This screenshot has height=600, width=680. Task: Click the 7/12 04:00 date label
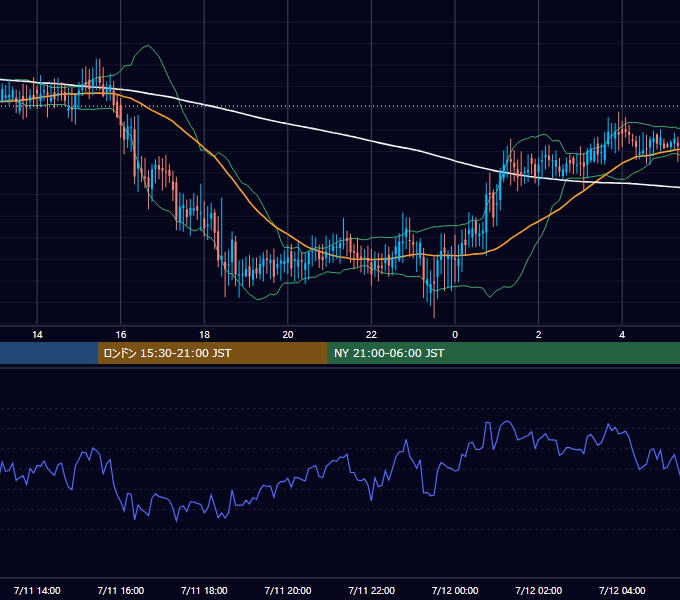[x=622, y=590]
